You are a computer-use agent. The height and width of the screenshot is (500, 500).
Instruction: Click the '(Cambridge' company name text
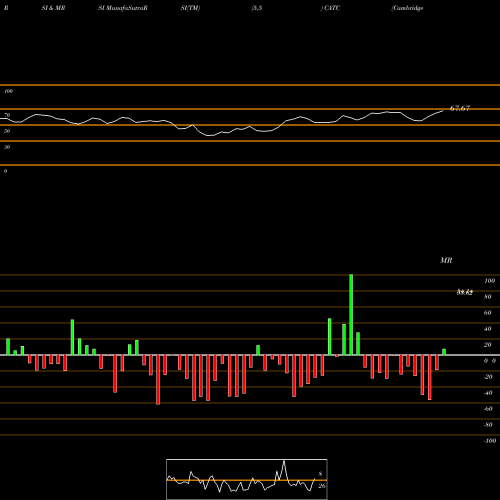[x=407, y=8]
